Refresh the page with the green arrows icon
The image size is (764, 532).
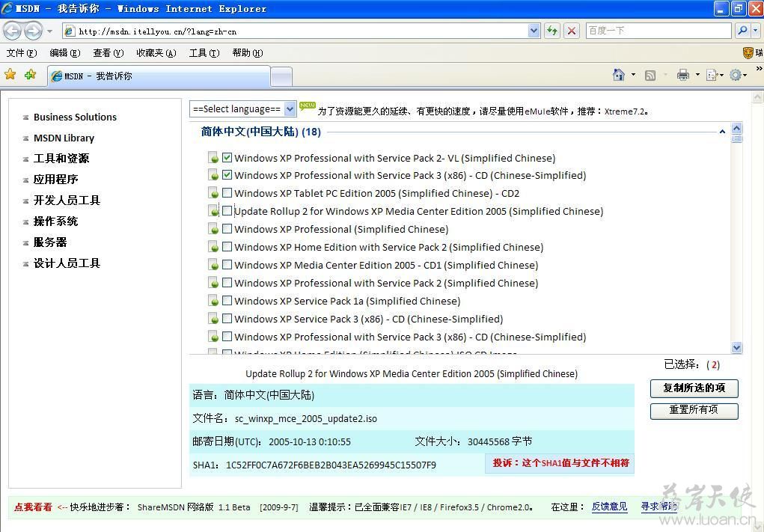(552, 31)
